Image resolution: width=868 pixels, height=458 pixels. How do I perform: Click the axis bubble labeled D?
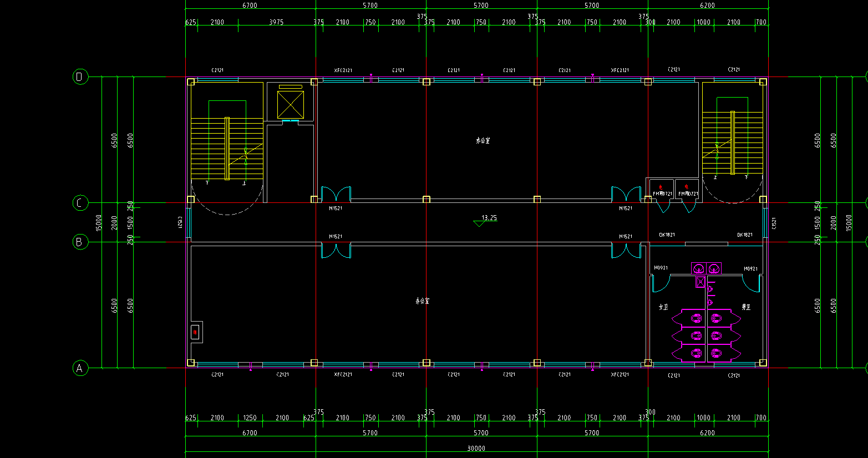tap(80, 77)
